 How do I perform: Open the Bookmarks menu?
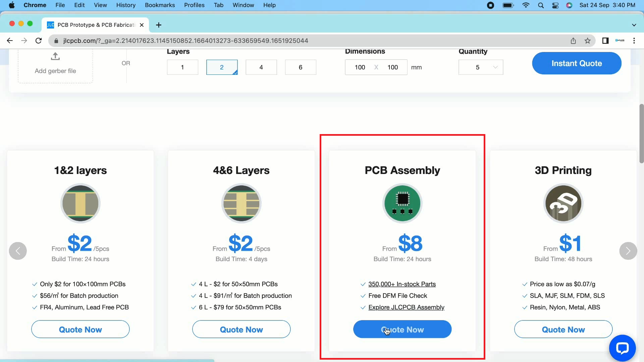coord(160,5)
